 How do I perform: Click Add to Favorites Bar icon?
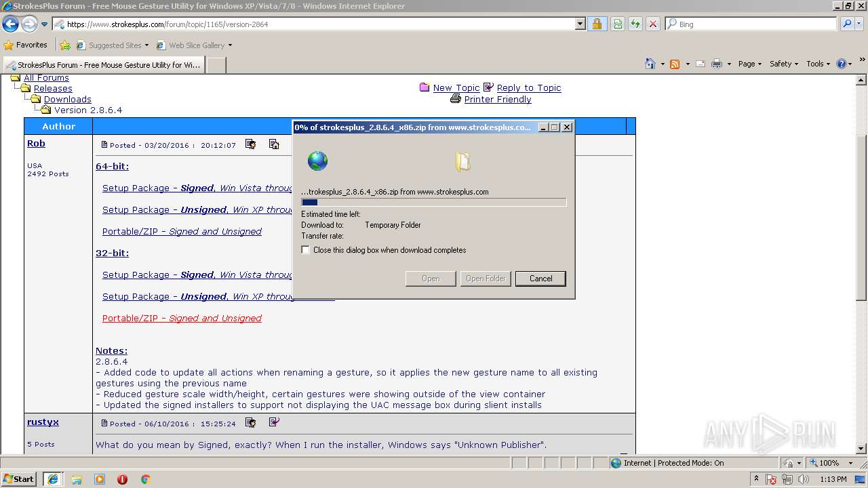point(65,45)
